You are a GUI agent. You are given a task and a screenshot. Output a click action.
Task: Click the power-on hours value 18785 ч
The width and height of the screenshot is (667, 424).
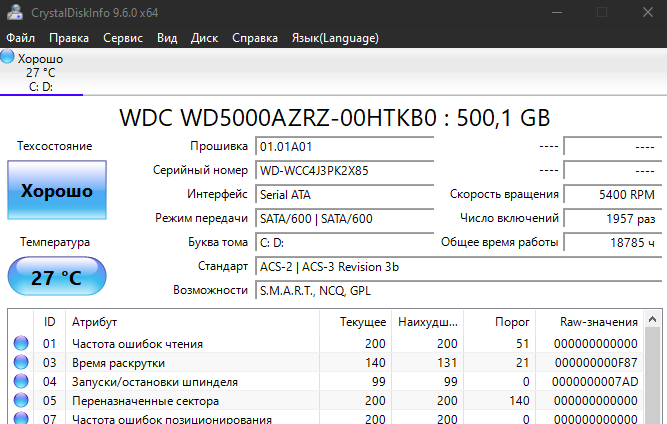point(613,242)
